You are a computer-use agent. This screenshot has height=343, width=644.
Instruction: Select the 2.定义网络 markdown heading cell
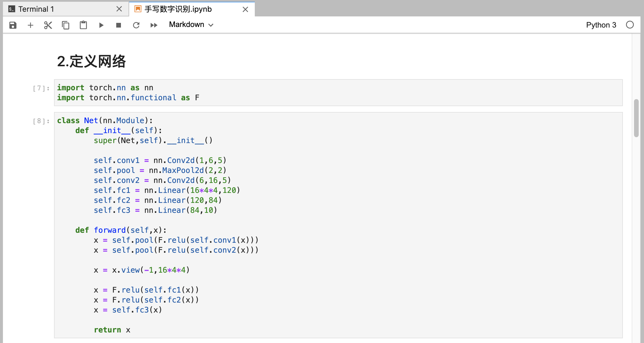(92, 61)
